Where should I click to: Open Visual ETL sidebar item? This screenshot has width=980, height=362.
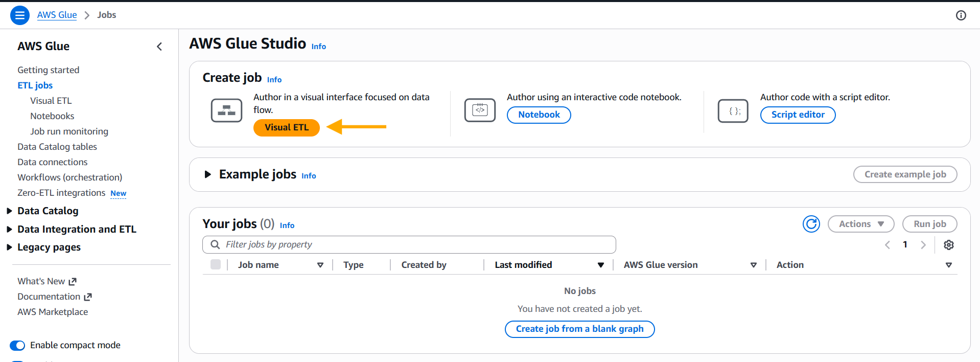click(51, 101)
